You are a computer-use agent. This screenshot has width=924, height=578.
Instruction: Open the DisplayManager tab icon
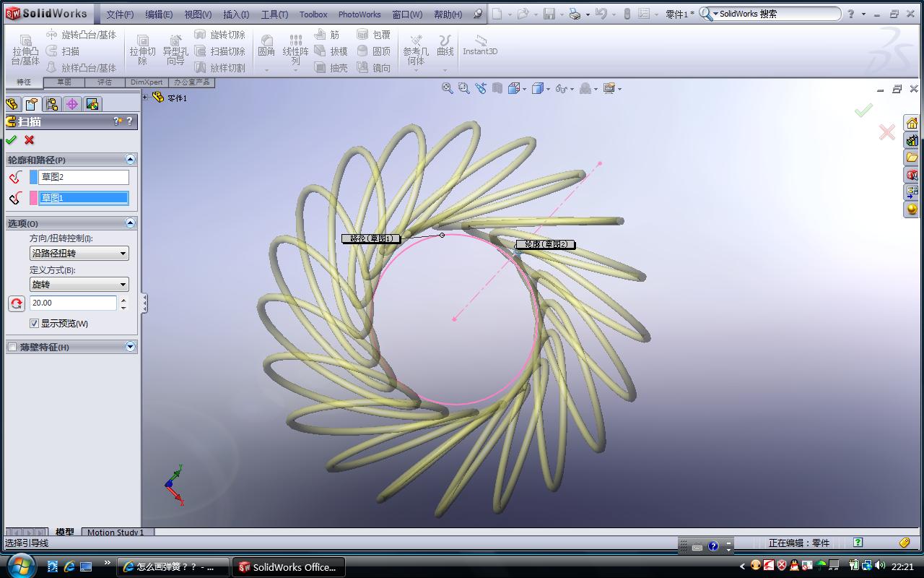92,104
